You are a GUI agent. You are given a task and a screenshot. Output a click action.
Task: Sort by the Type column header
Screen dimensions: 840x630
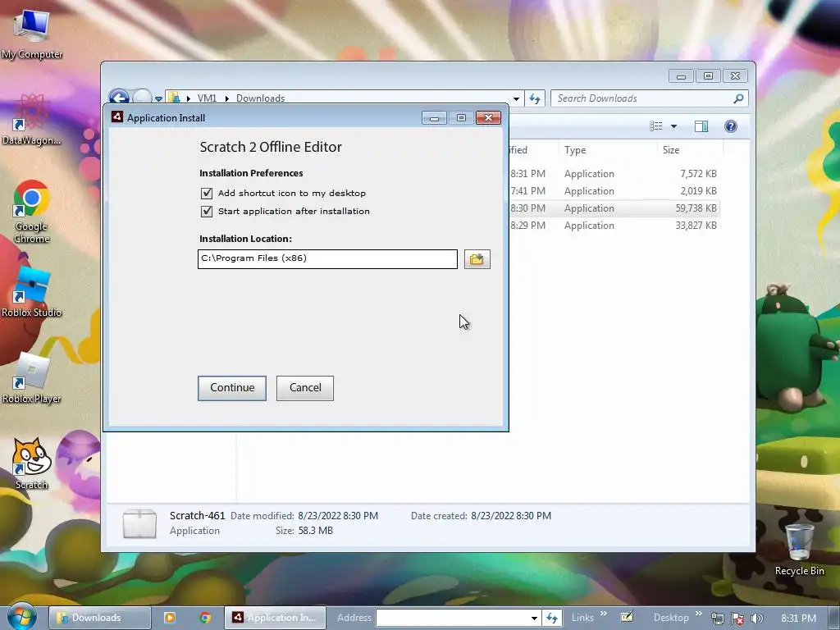click(608, 150)
